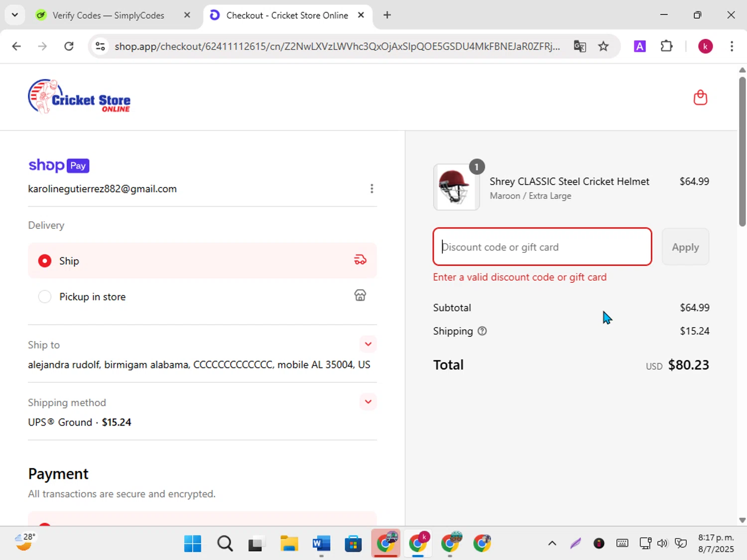Show hidden system tray icons

pyautogui.click(x=552, y=543)
